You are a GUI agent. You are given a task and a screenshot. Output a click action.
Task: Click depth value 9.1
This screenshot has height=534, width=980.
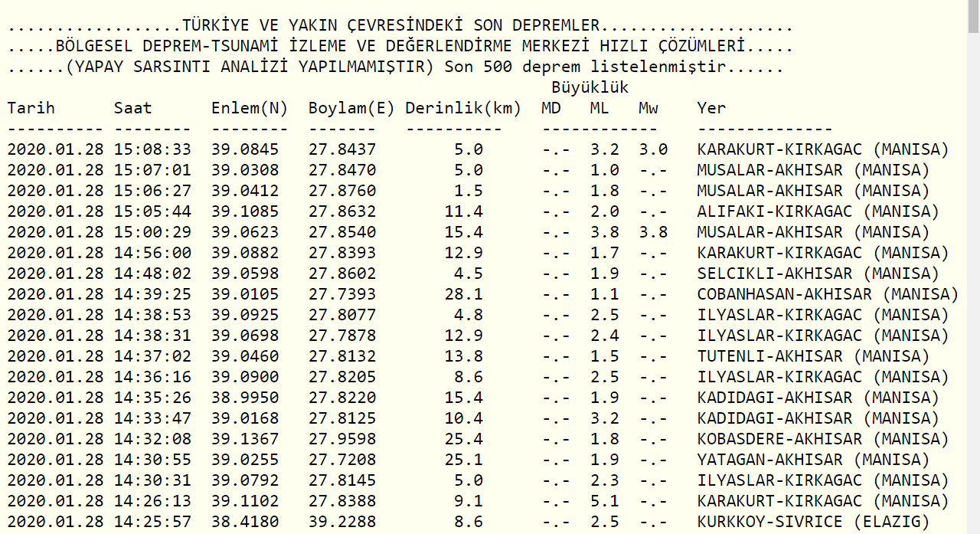469,501
